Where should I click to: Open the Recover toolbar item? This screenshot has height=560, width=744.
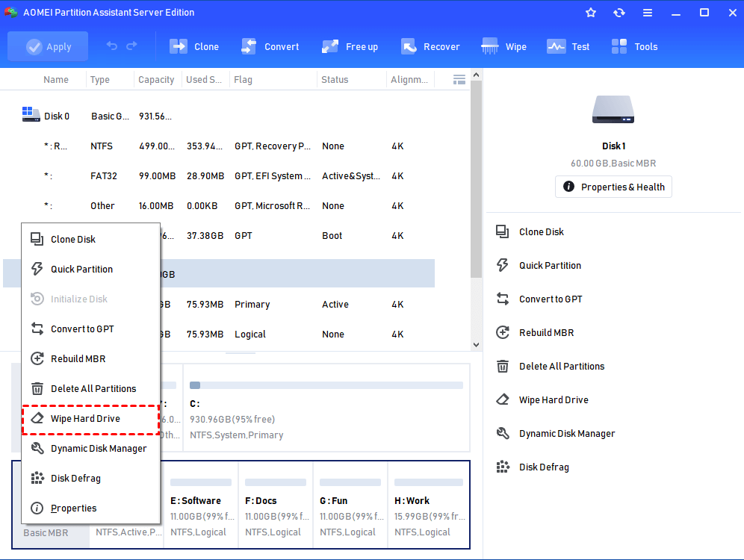[x=430, y=46]
